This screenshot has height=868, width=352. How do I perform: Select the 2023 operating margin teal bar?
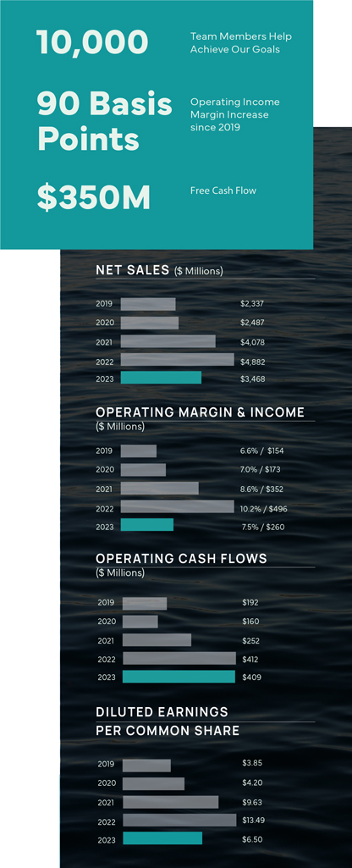[146, 525]
